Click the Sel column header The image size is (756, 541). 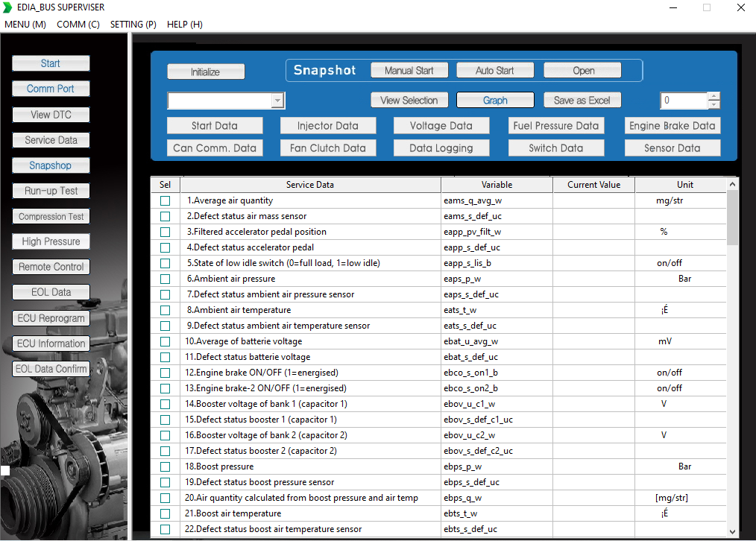tap(166, 185)
